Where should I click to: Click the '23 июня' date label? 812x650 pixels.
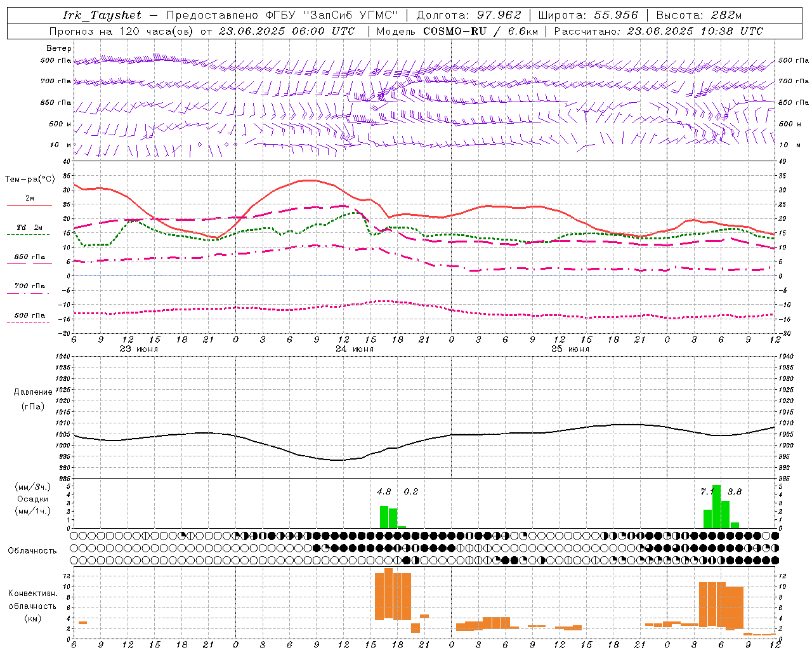(139, 349)
